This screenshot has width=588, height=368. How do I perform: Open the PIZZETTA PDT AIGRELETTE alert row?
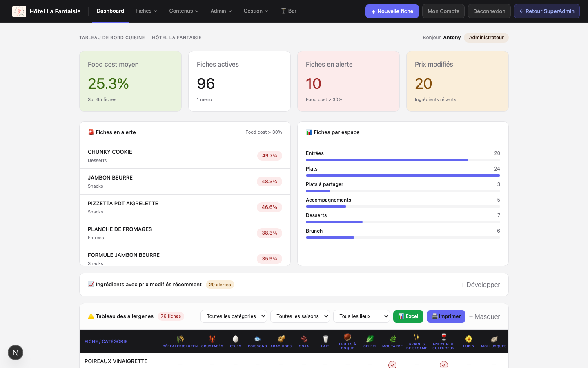tap(185, 207)
